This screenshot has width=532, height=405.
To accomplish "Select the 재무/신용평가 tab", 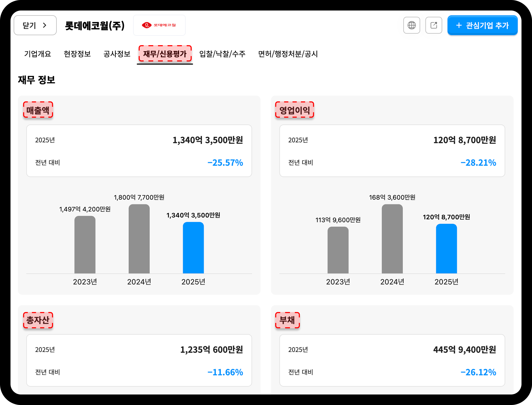I will click(x=165, y=54).
